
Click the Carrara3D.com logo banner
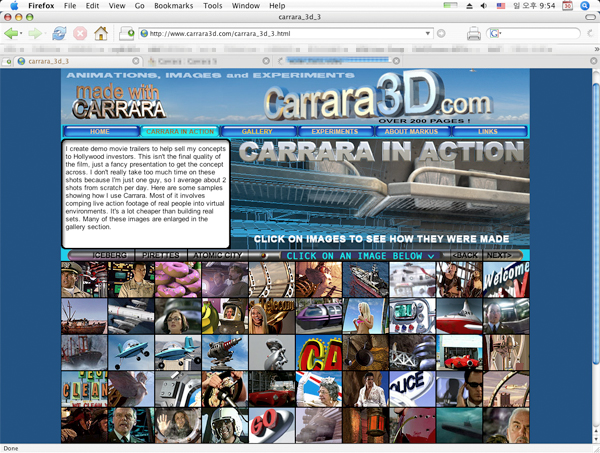377,96
